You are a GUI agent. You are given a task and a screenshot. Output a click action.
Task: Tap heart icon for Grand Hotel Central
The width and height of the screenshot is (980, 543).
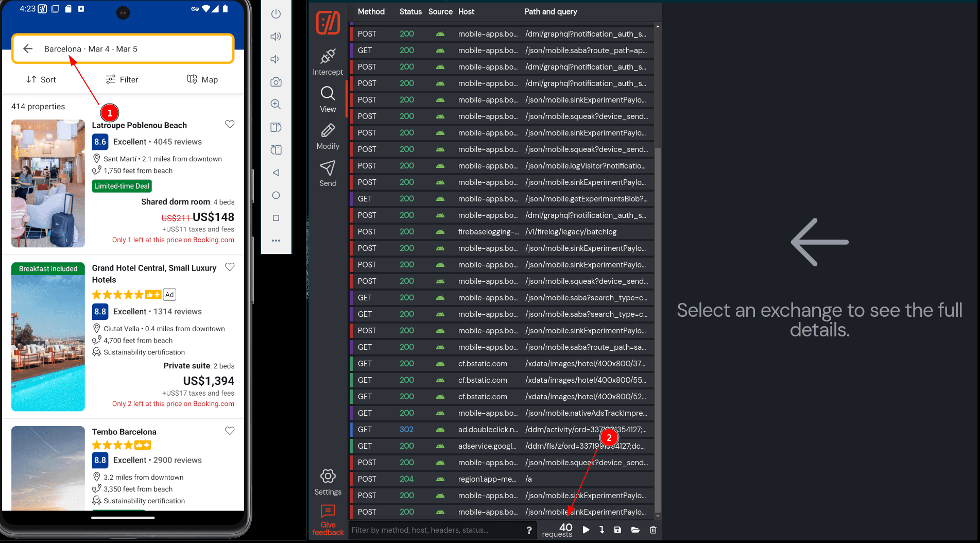point(230,267)
